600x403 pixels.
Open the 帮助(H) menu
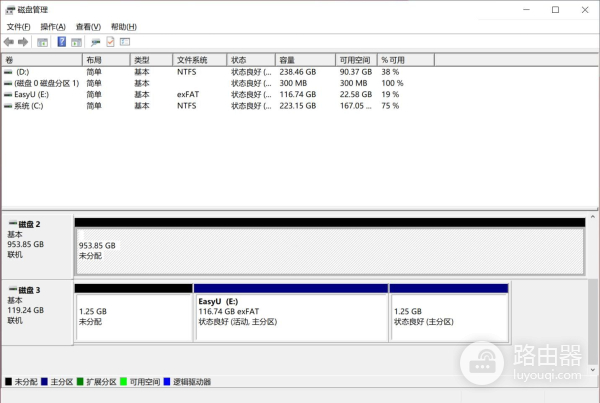click(x=123, y=27)
